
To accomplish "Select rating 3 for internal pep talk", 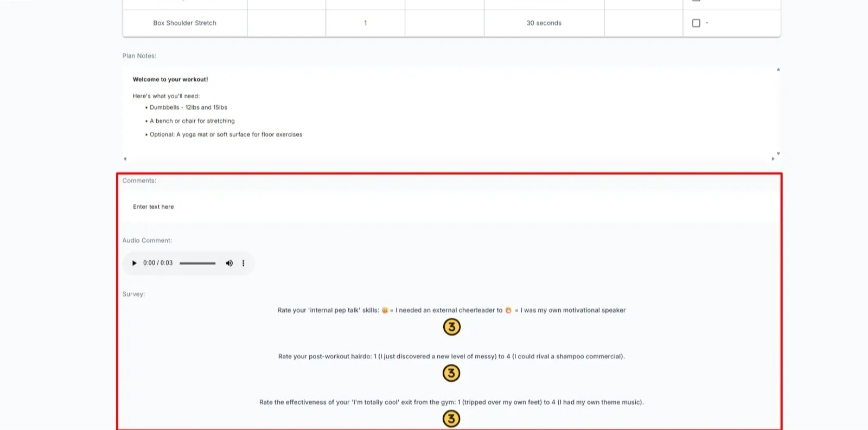I will tap(451, 327).
